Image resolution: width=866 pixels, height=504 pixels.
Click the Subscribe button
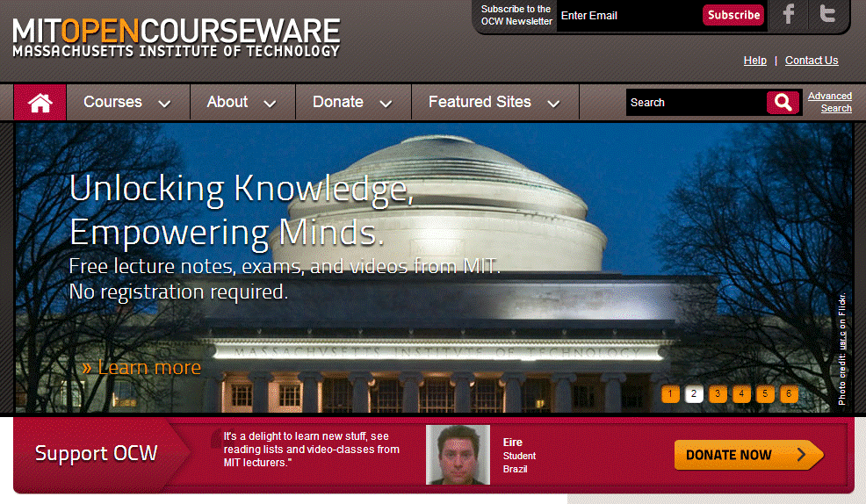click(733, 15)
